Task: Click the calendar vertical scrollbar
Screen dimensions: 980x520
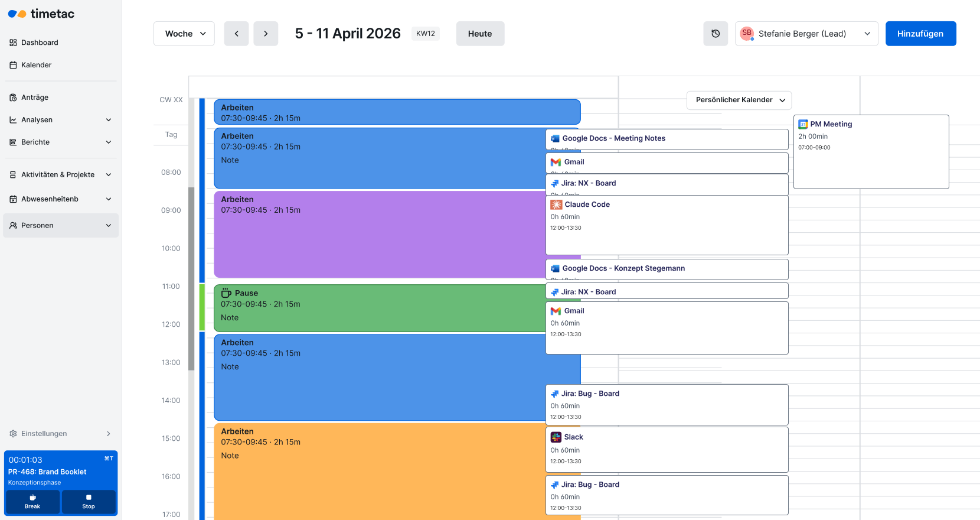Action: (191, 279)
